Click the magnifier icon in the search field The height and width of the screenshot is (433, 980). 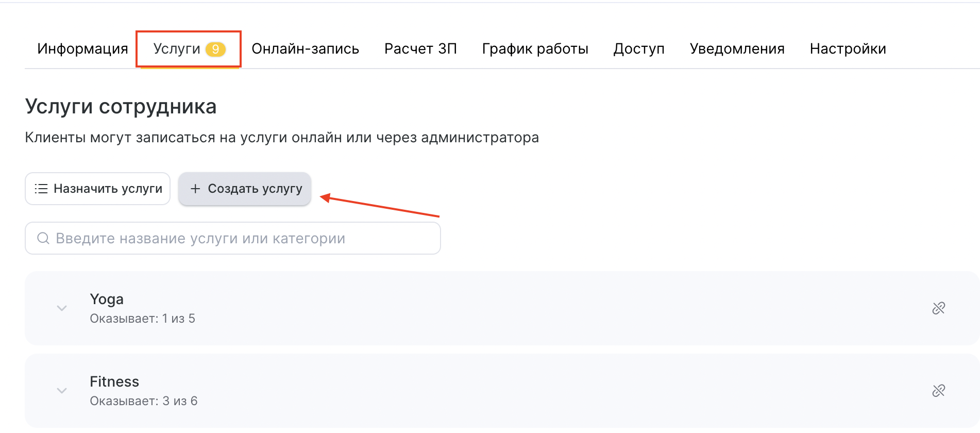click(x=43, y=238)
